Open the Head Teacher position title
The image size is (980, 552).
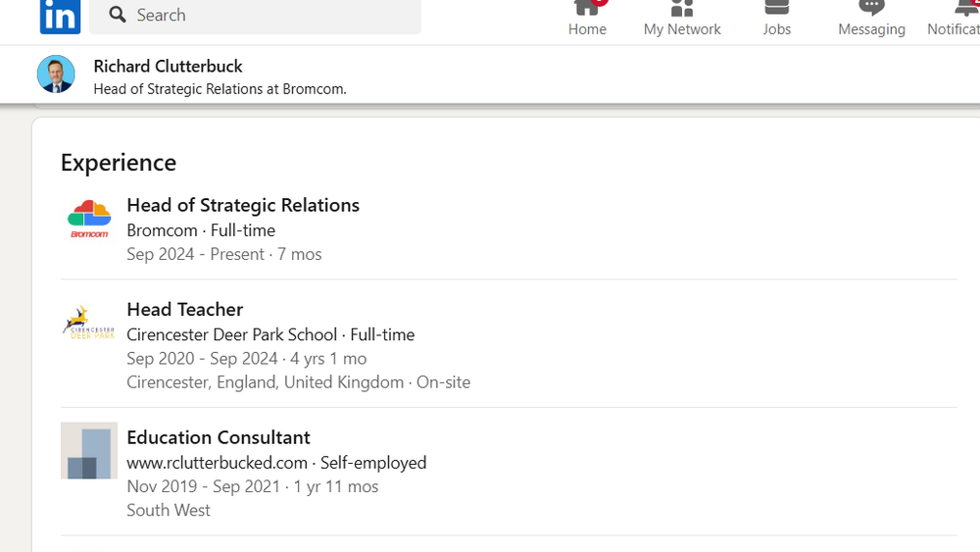click(x=184, y=309)
